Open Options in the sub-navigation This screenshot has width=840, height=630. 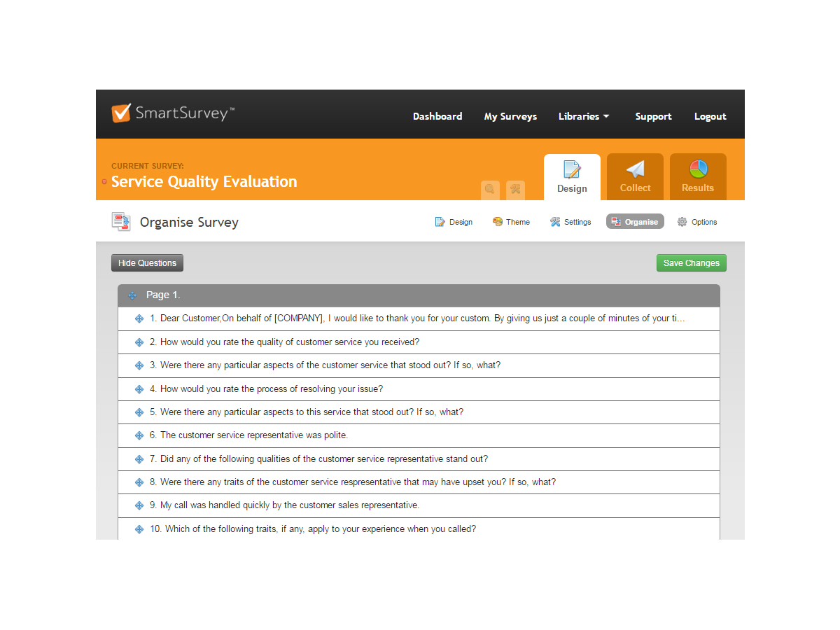click(697, 222)
